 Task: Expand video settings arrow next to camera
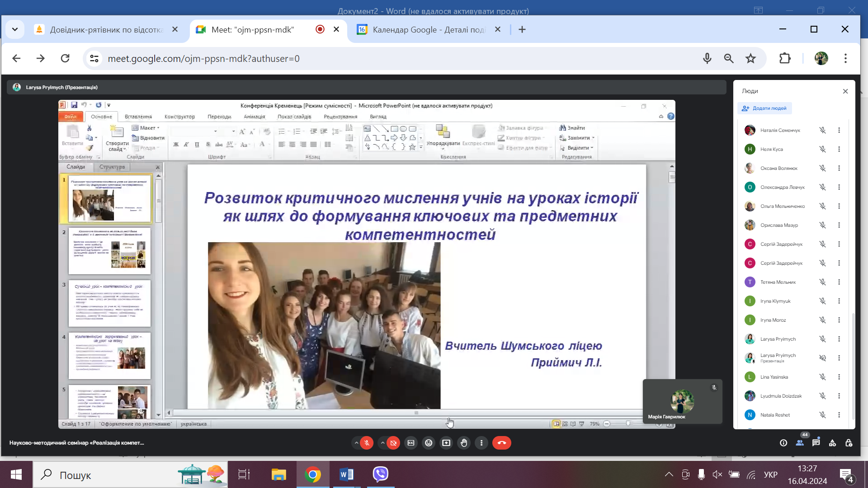coord(383,443)
